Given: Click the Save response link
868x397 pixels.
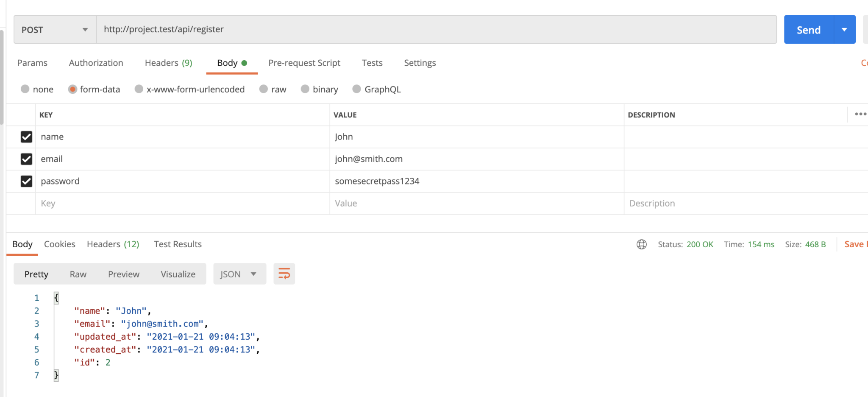Looking at the screenshot, I should 855,244.
